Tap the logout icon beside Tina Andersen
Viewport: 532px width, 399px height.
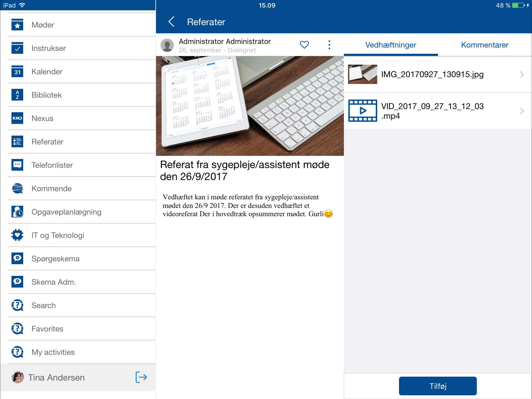141,377
